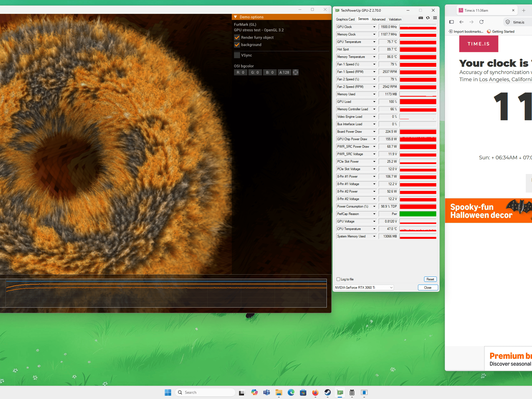The image size is (532, 399).
Task: Click Import bookmarks in Firefox toolbar
Action: click(466, 31)
